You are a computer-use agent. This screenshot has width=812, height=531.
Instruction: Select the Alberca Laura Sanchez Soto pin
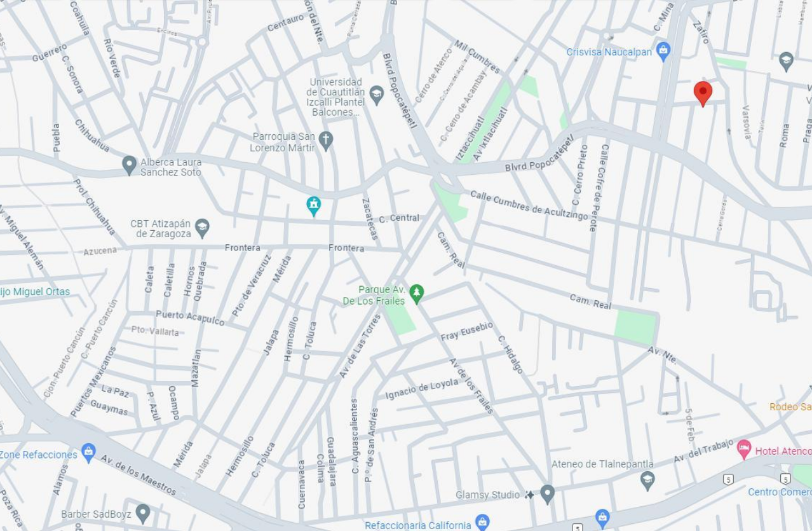(x=129, y=165)
